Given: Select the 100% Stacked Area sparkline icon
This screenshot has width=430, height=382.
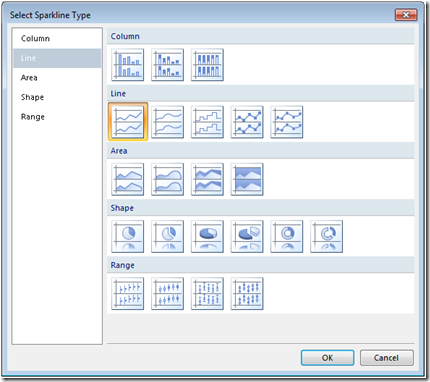Looking at the screenshot, I should pos(247,179).
